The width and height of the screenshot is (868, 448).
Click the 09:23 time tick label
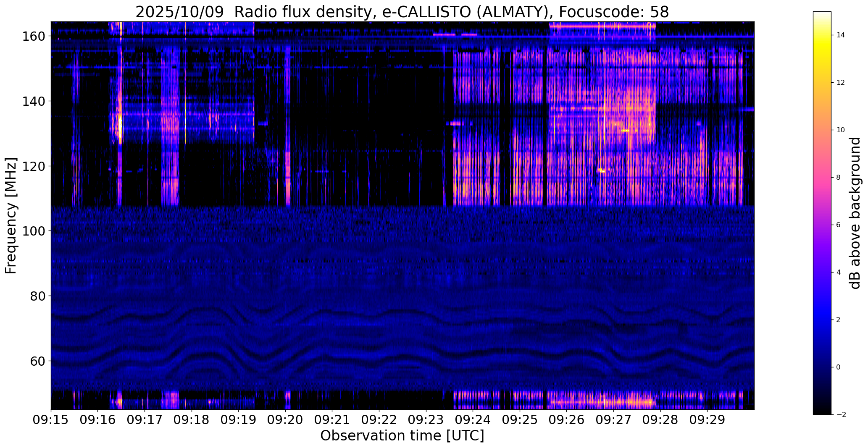click(x=426, y=420)
